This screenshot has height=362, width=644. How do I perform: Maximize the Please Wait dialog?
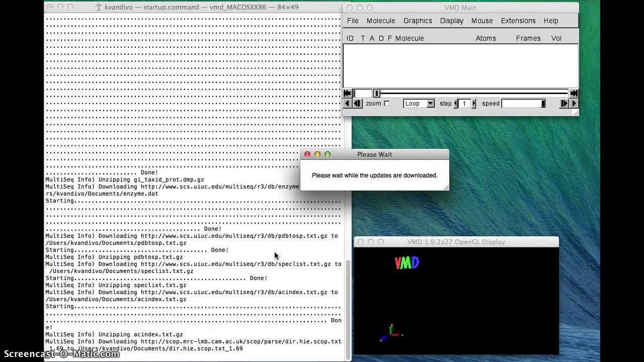[x=328, y=154]
